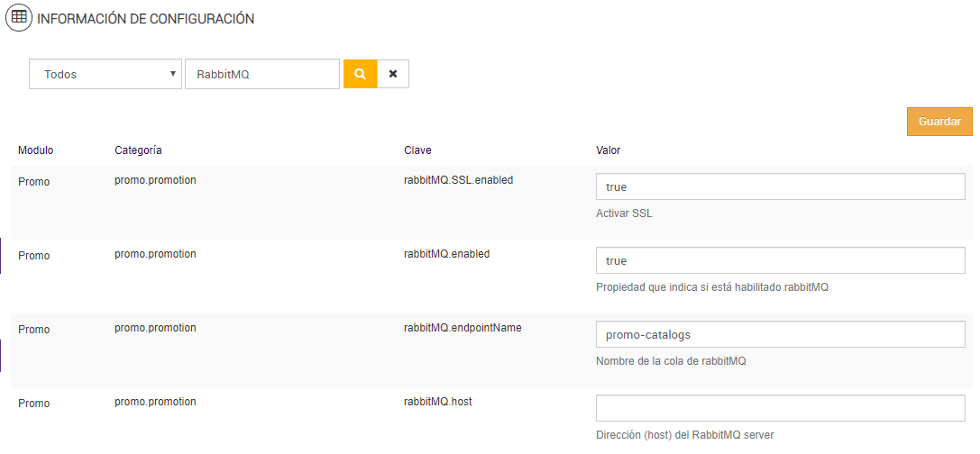Click the Valor column header
This screenshot has width=980, height=454.
pos(608,150)
